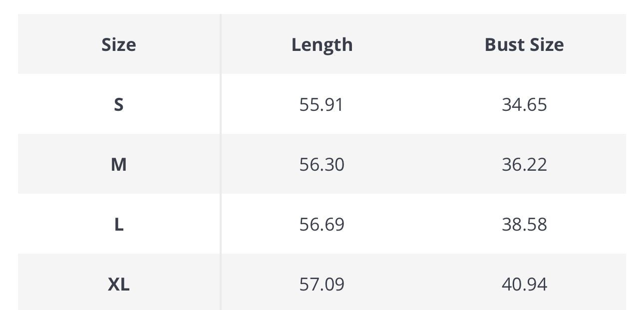
Task: Click the 55.91 length value
Action: 322,105
